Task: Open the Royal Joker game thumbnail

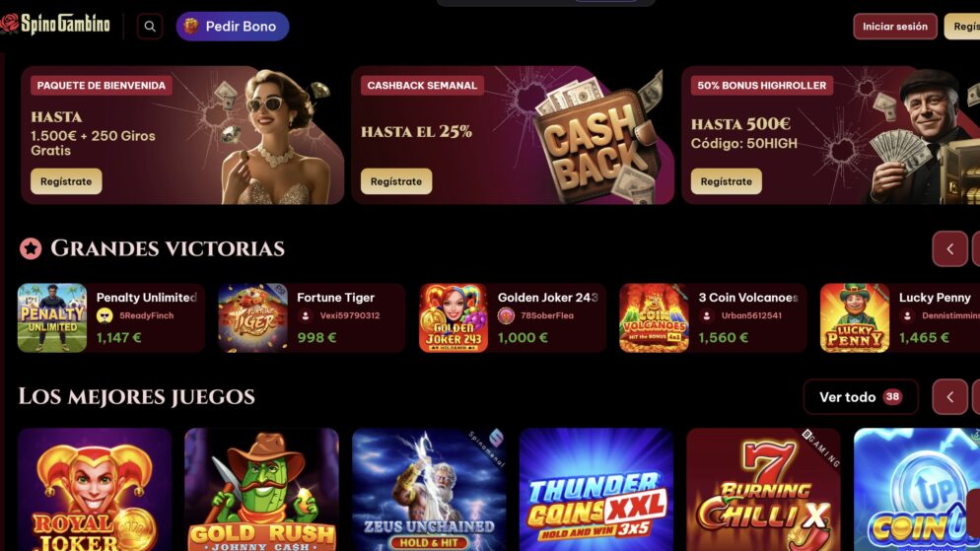Action: point(95,490)
